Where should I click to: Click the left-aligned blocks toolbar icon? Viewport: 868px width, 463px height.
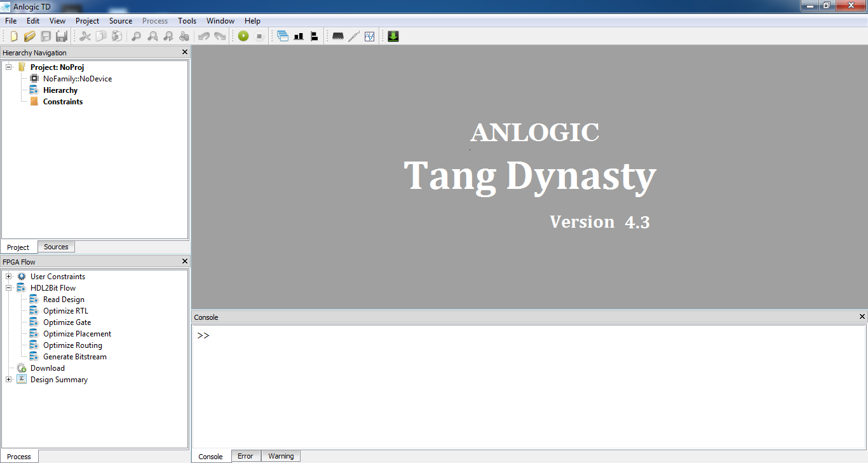[x=315, y=36]
